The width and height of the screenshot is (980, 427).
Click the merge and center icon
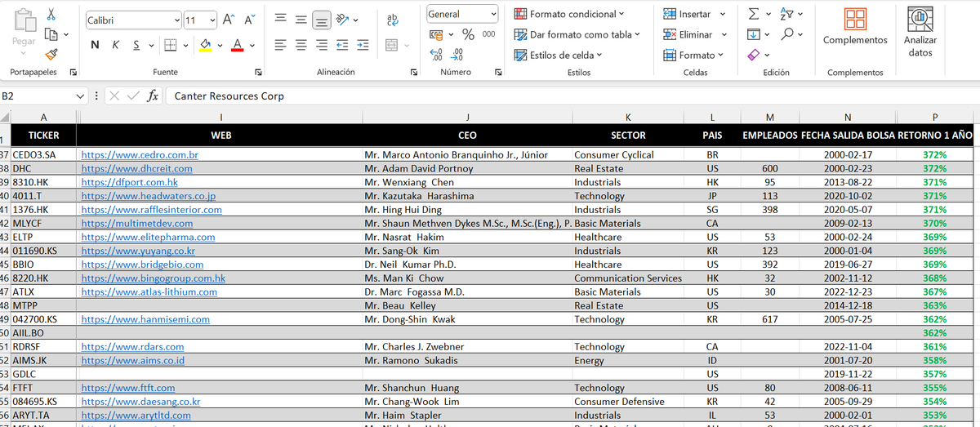391,45
